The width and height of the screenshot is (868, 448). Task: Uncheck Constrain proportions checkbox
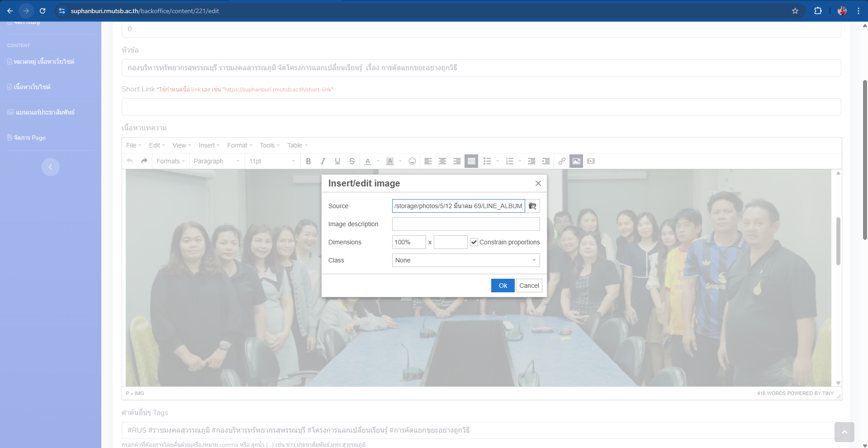(474, 242)
